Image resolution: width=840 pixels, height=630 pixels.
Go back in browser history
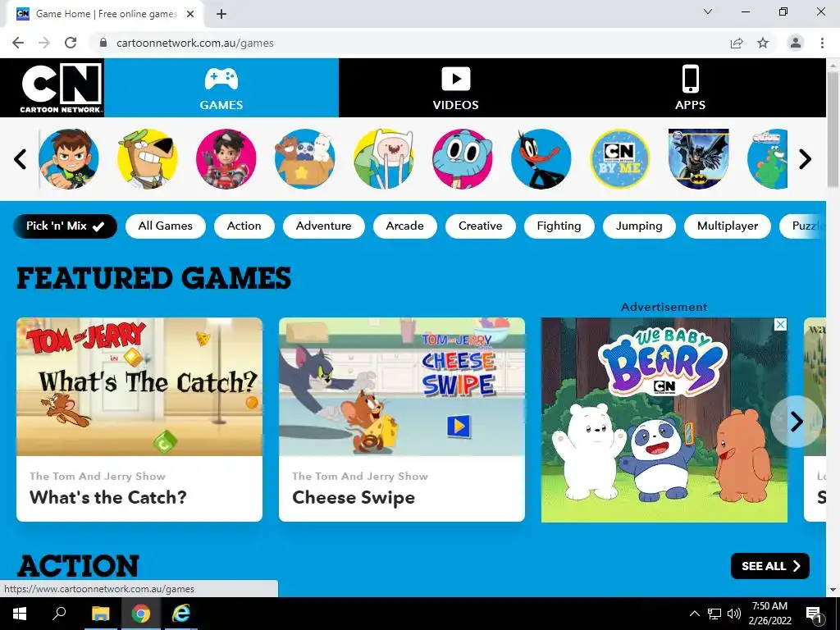pyautogui.click(x=18, y=43)
